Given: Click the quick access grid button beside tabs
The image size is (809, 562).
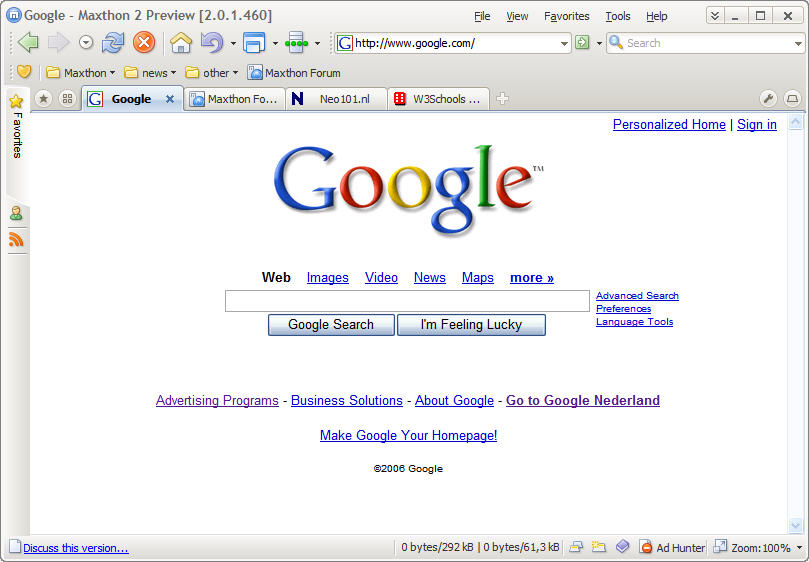Looking at the screenshot, I should 67,99.
